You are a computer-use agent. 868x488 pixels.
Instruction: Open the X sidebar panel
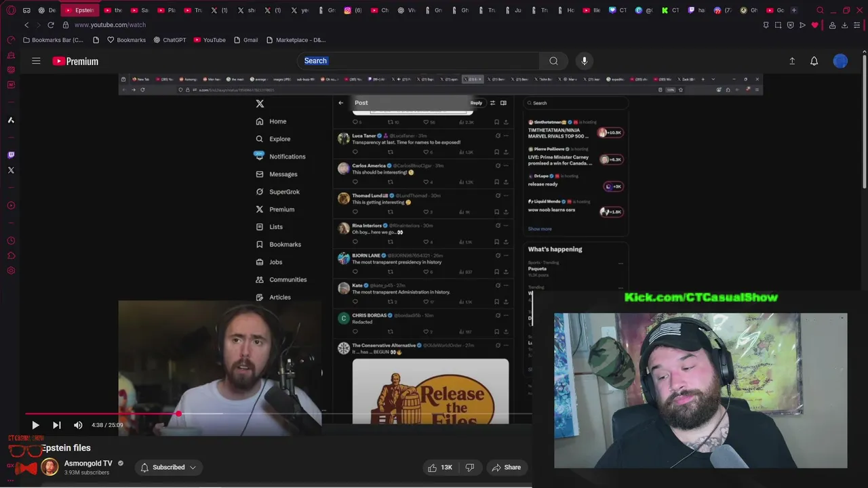point(11,170)
